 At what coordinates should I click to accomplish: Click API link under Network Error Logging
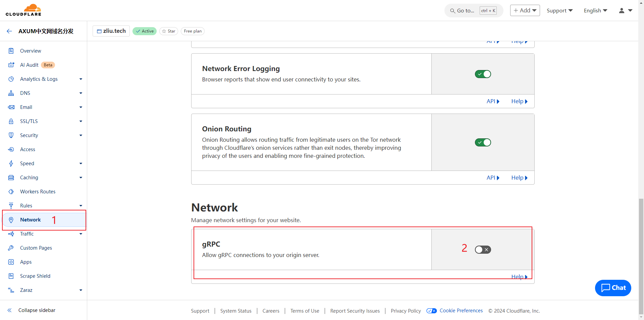tap(493, 101)
